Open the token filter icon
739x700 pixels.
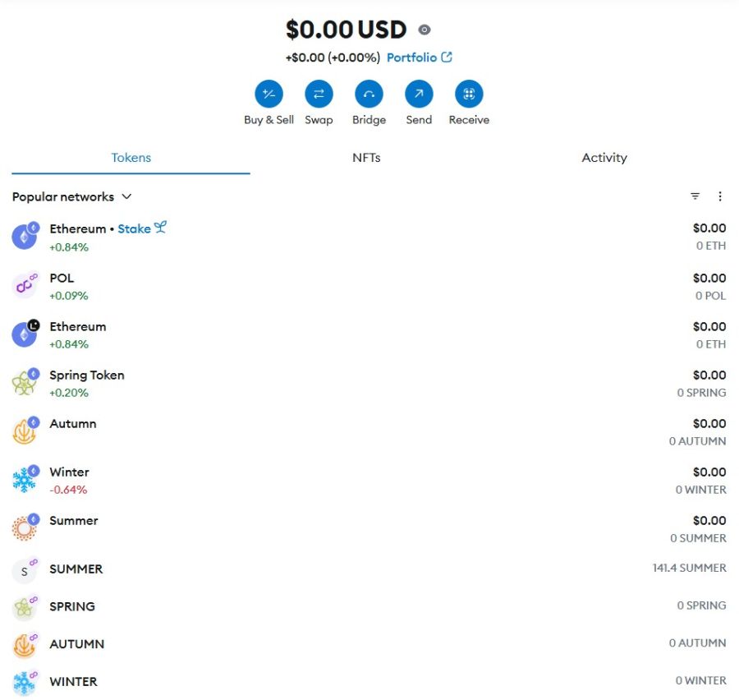coord(695,196)
